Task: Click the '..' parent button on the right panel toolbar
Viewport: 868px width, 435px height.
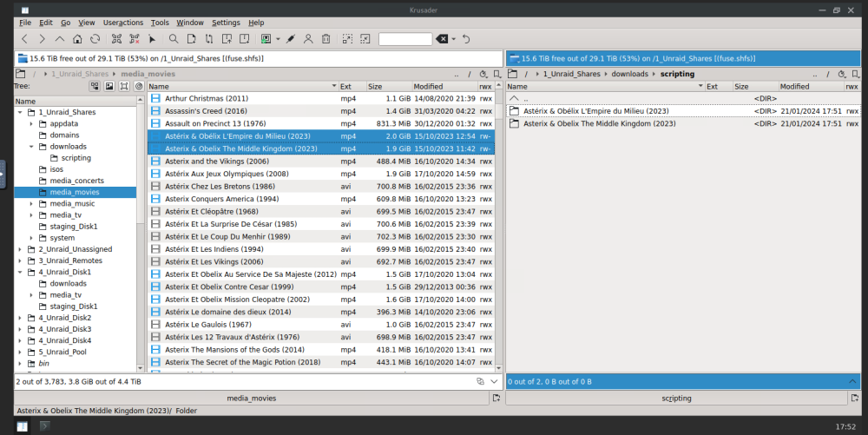Action: (x=815, y=74)
